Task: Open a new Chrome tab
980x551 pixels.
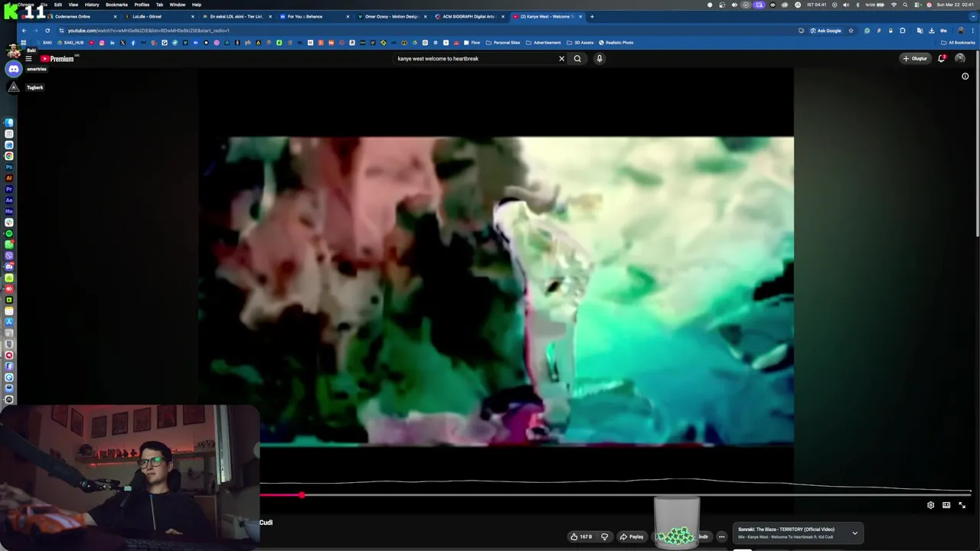Action: click(592, 16)
